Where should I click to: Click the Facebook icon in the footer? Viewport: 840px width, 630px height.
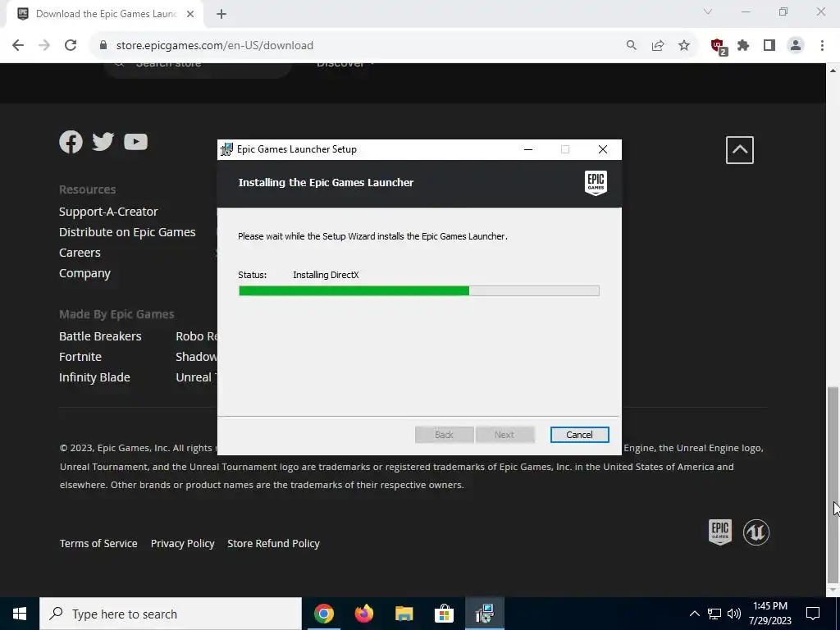(x=71, y=142)
